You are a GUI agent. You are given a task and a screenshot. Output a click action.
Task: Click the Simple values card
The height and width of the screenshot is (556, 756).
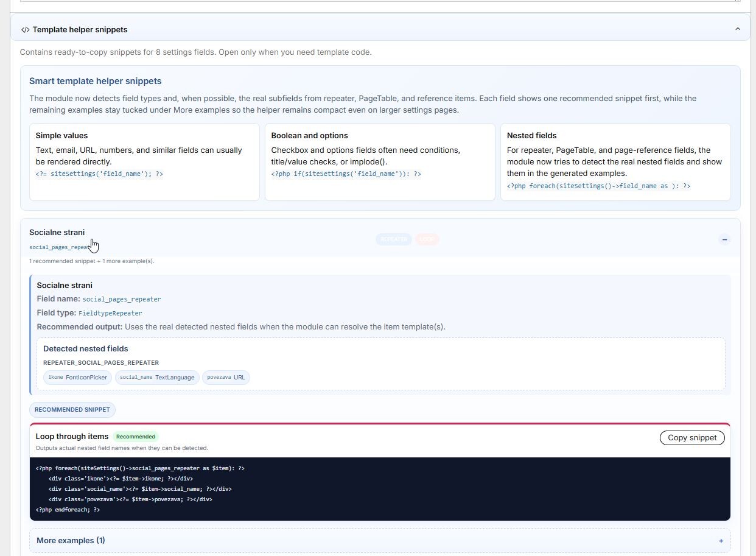(x=144, y=161)
